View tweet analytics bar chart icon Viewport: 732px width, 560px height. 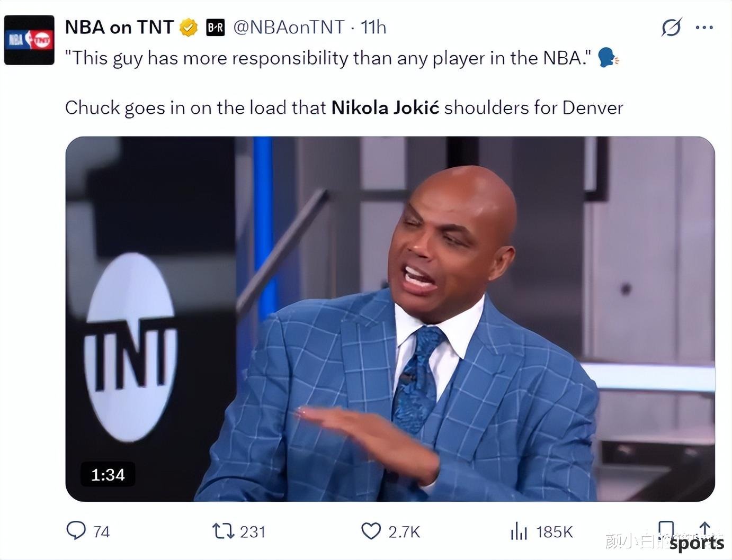519,531
